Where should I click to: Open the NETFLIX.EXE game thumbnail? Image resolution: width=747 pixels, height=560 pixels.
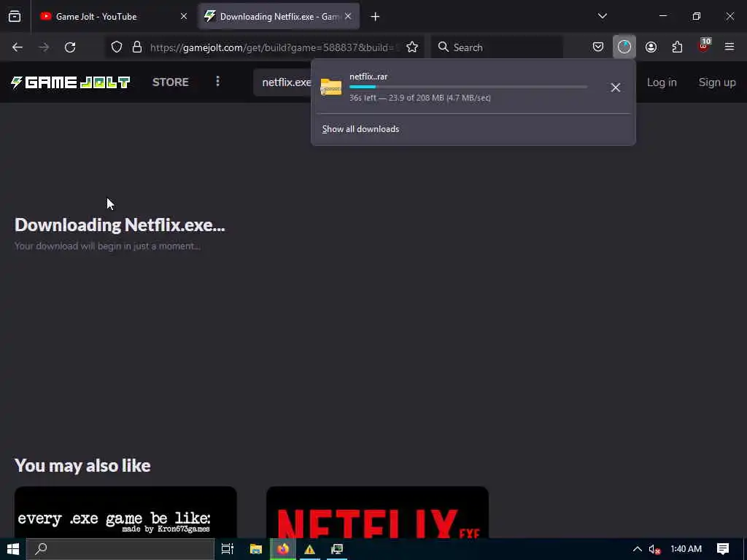pyautogui.click(x=377, y=513)
